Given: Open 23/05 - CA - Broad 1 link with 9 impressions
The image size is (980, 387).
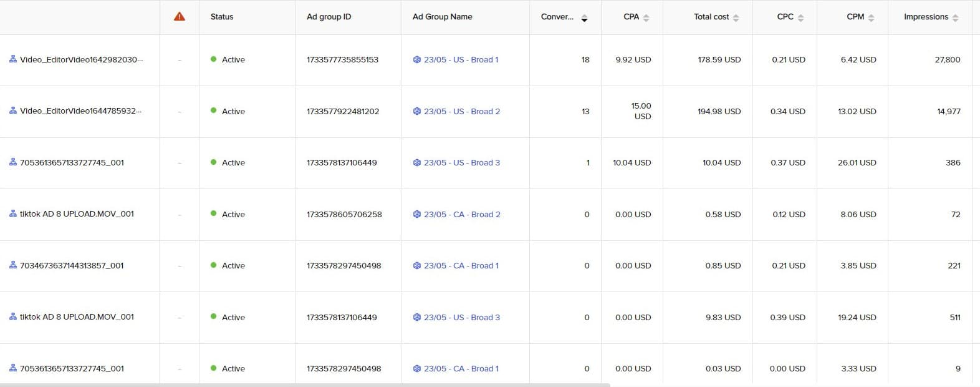Looking at the screenshot, I should [461, 368].
